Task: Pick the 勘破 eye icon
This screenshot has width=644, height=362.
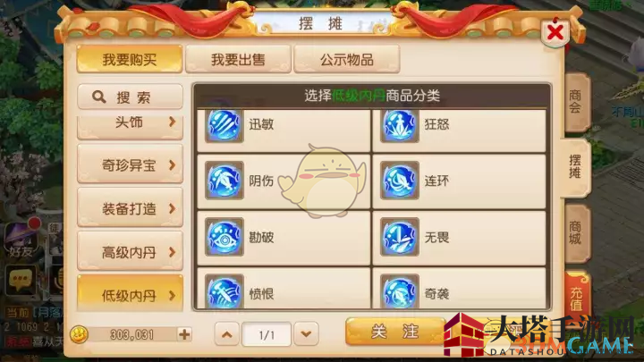Action: point(225,237)
